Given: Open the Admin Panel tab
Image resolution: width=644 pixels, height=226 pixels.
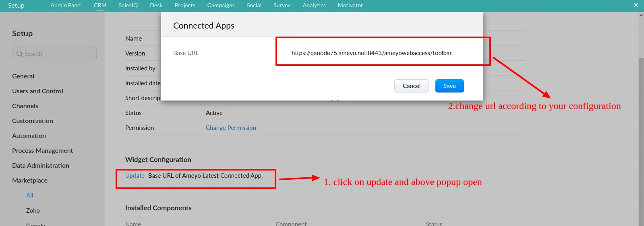Looking at the screenshot, I should (66, 5).
